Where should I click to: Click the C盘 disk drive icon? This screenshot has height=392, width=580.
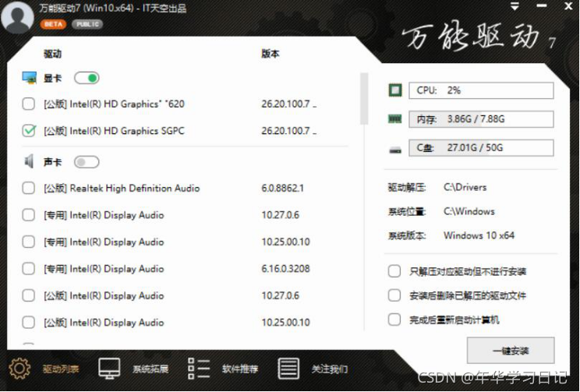(395, 150)
